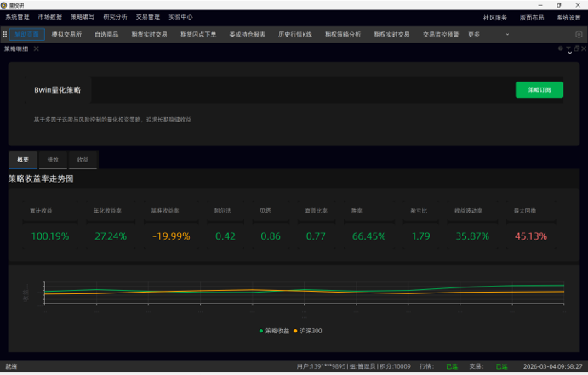Click the app logo icon in title bar
Screen dimensions: 588x375
click(4, 5)
